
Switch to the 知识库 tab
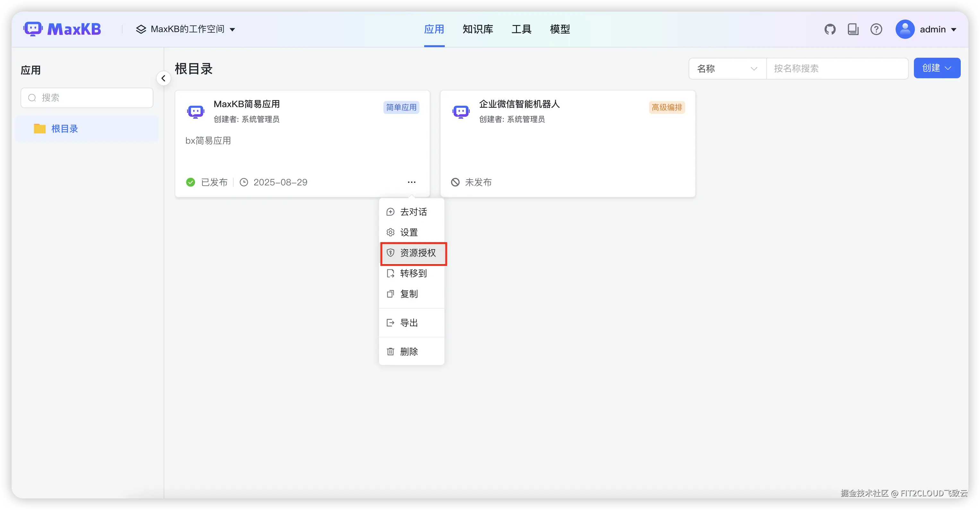pos(477,29)
